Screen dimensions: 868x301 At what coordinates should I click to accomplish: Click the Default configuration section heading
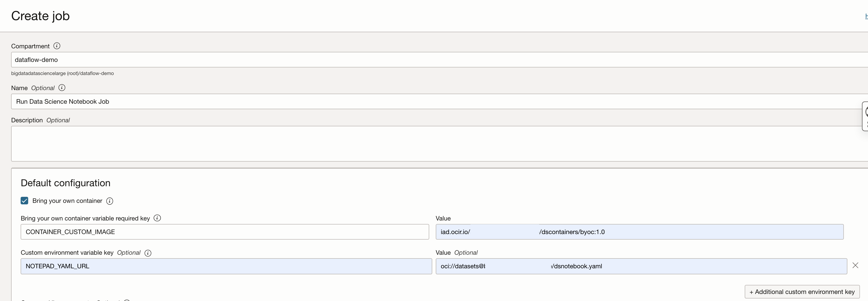(65, 183)
